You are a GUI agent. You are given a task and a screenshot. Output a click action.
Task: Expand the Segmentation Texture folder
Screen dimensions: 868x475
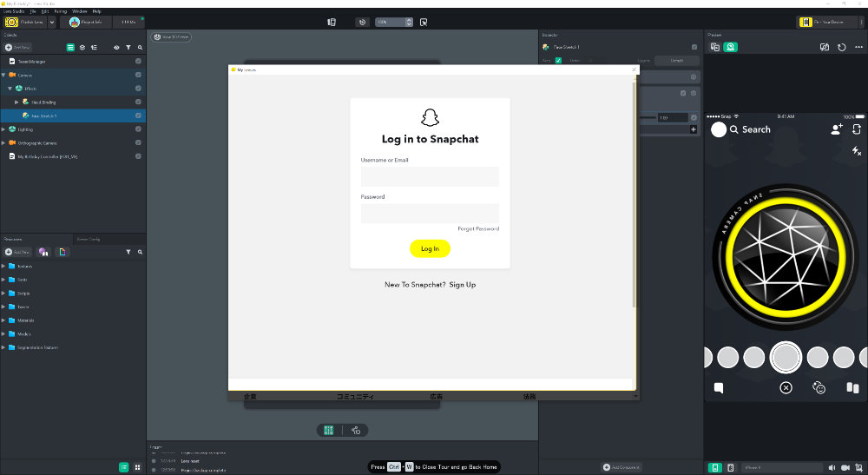(3, 347)
